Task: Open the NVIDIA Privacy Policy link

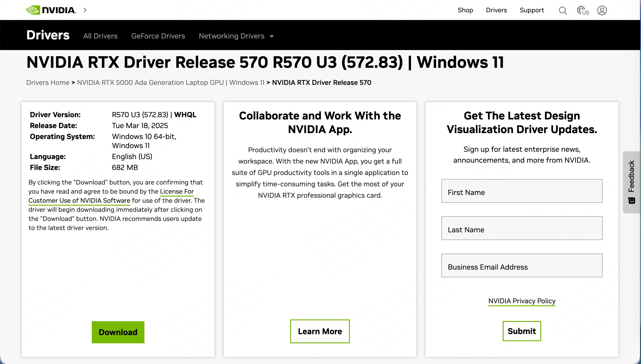Action: (522, 301)
